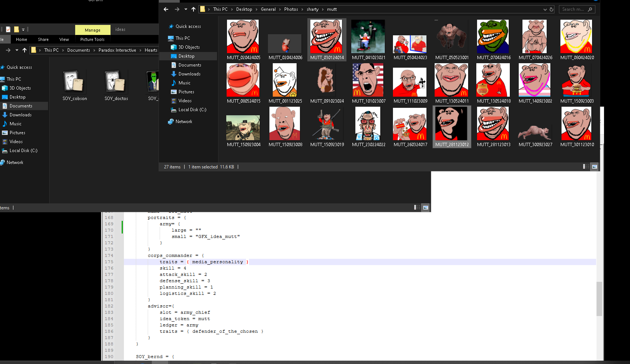
Task: Open Picture Tools tab in ideas window
Action: click(92, 39)
